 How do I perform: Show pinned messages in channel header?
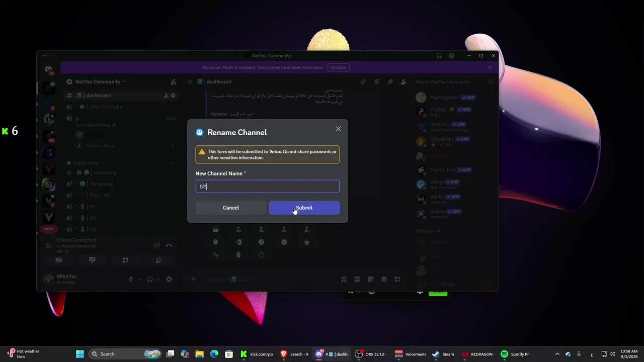pyautogui.click(x=390, y=81)
